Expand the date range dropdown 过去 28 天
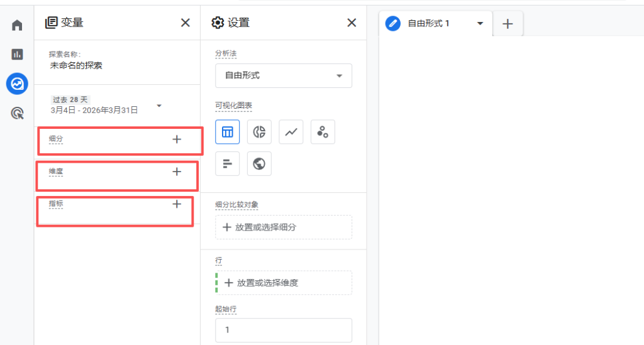This screenshot has height=345, width=644. 159,106
